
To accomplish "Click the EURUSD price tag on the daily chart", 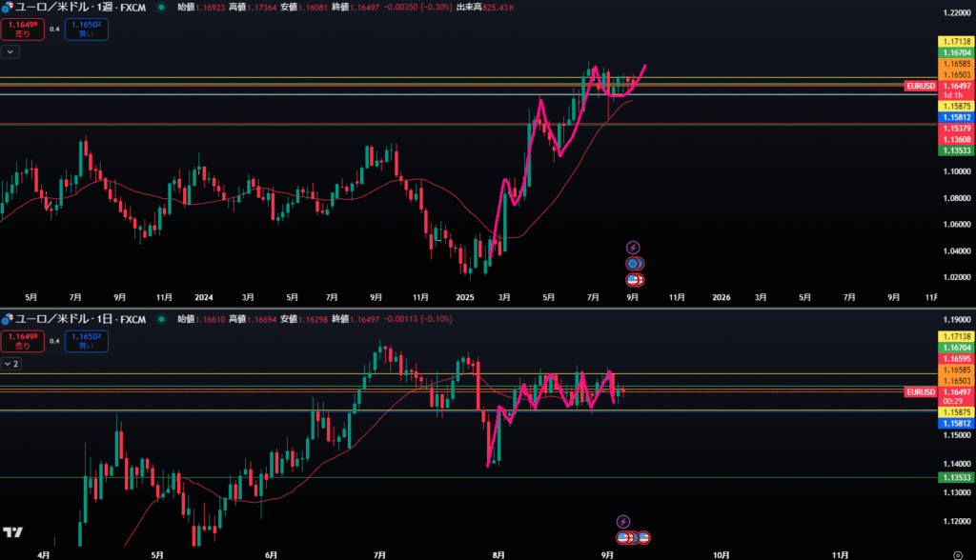I will coord(921,392).
